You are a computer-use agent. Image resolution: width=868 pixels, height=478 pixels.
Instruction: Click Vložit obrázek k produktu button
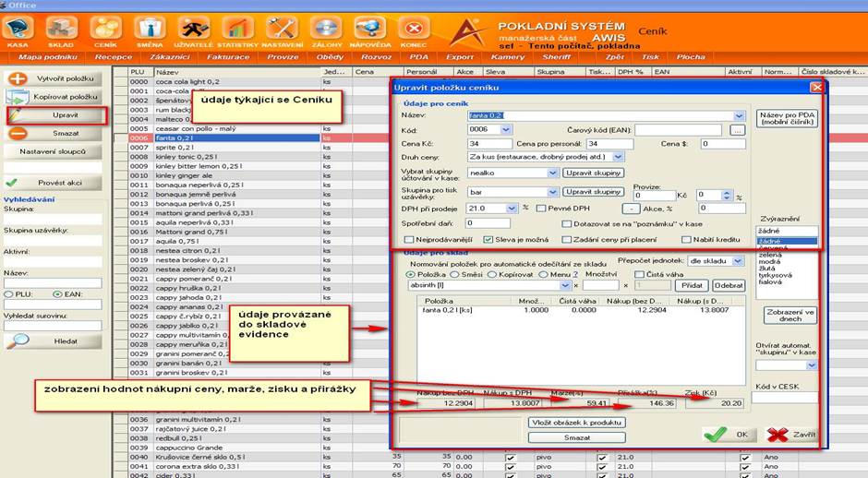pos(577,423)
